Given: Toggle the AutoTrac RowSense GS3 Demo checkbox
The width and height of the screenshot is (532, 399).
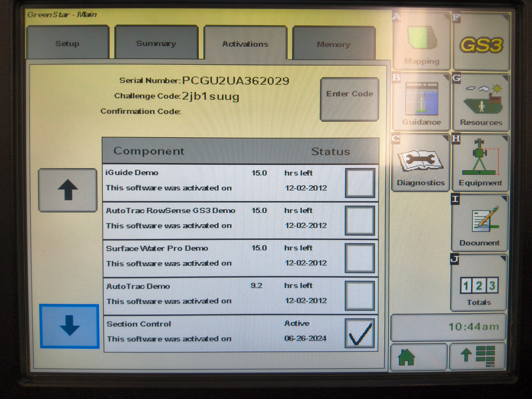Looking at the screenshot, I should click(360, 220).
